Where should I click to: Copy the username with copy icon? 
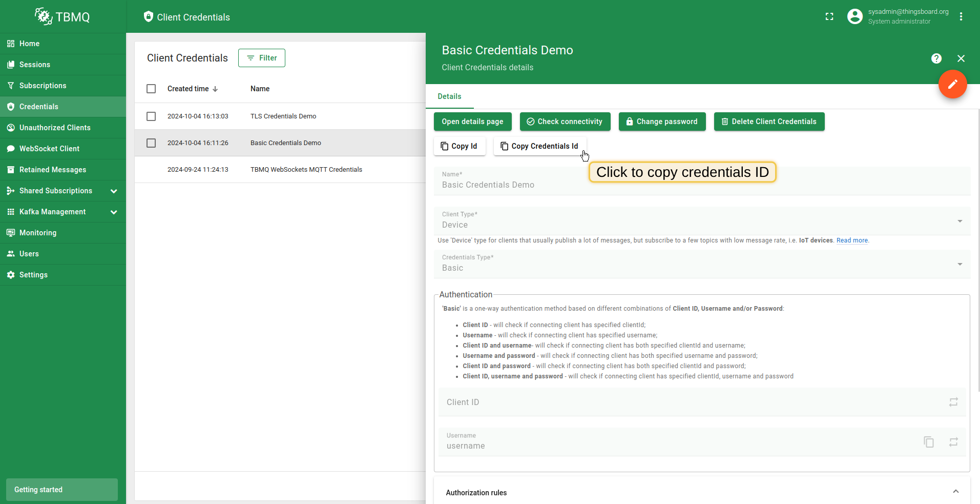928,442
